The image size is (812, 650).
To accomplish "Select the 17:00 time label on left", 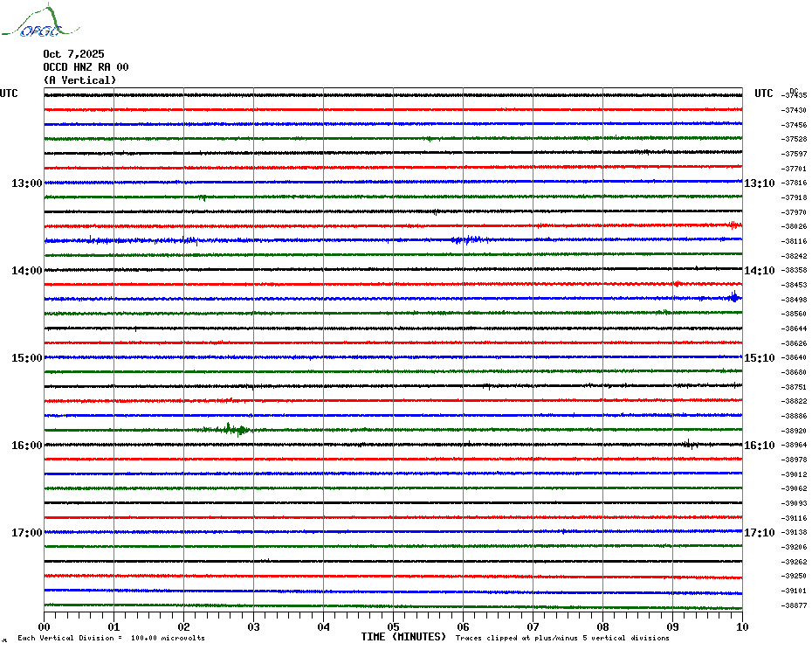I will (26, 533).
